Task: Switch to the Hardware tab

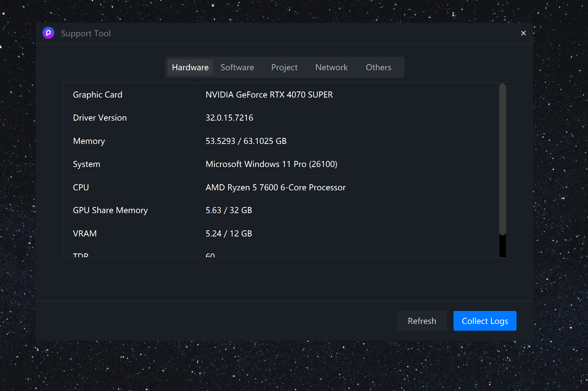Action: pos(190,67)
